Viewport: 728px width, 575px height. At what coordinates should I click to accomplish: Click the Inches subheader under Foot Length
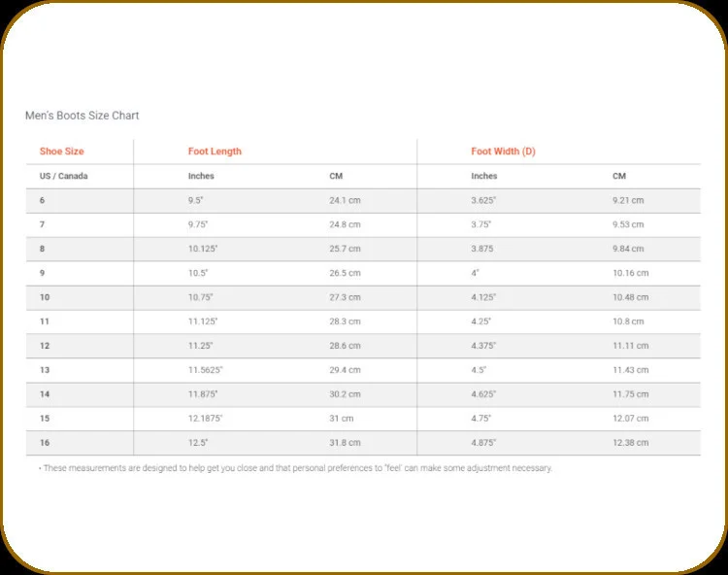click(x=201, y=176)
